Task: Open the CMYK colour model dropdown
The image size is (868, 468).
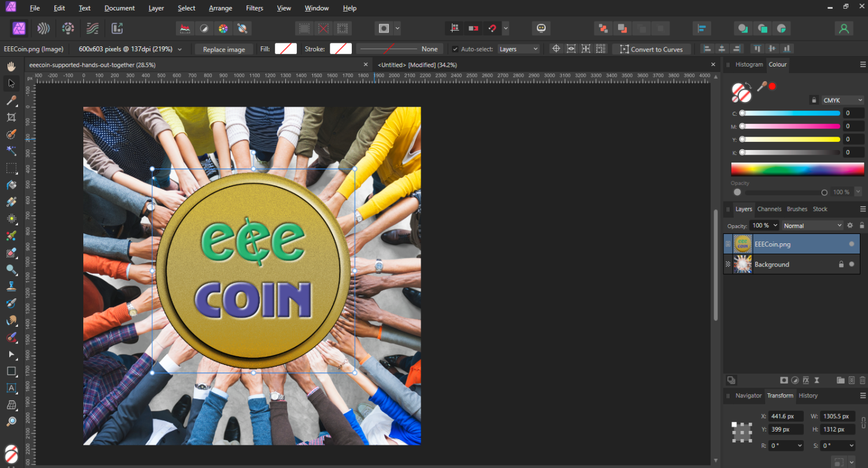Action: [x=843, y=100]
